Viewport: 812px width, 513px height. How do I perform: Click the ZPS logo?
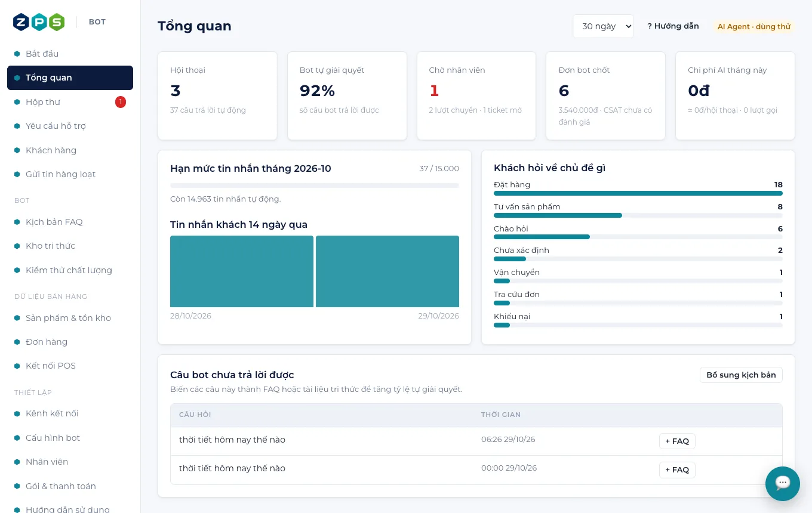[x=39, y=22]
